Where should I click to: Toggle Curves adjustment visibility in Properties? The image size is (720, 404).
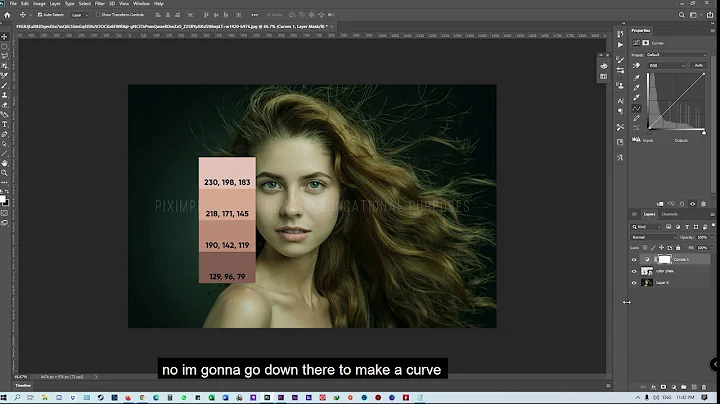click(692, 204)
